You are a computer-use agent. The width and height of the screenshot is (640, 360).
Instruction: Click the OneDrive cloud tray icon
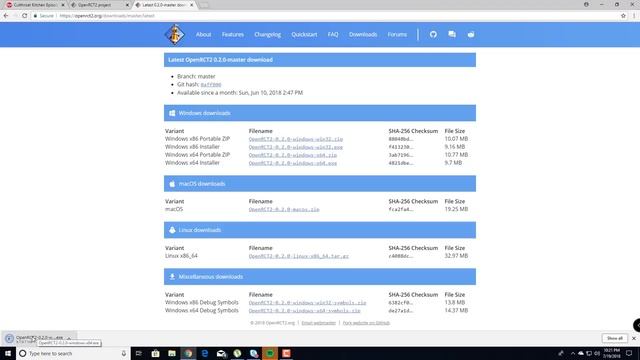click(581, 353)
